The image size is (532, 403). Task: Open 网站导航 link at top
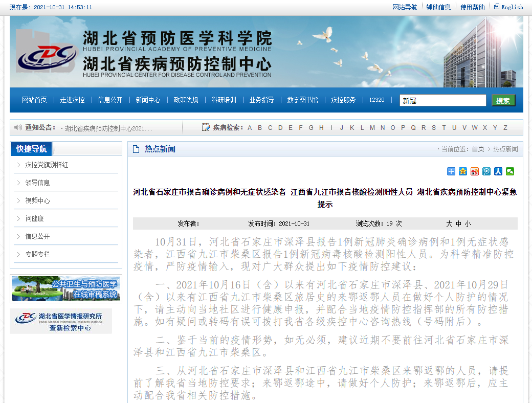(405, 7)
